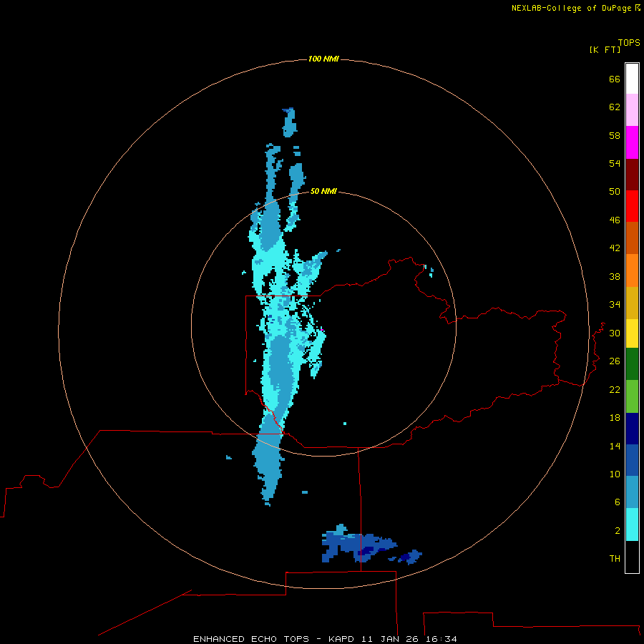644x644 pixels.
Task: Click the 62 legend value
Action: point(615,107)
